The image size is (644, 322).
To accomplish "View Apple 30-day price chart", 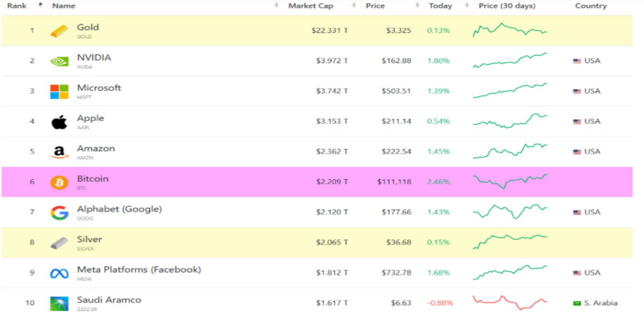I will point(510,121).
